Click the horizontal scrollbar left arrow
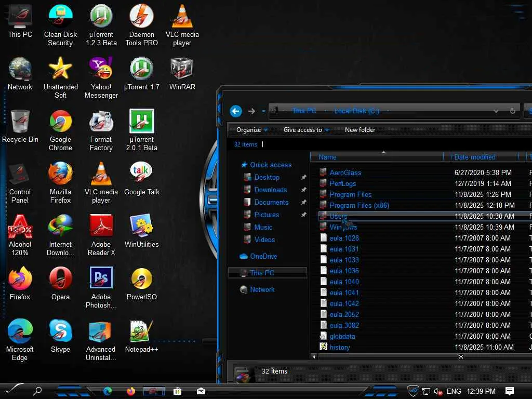 pos(314,356)
